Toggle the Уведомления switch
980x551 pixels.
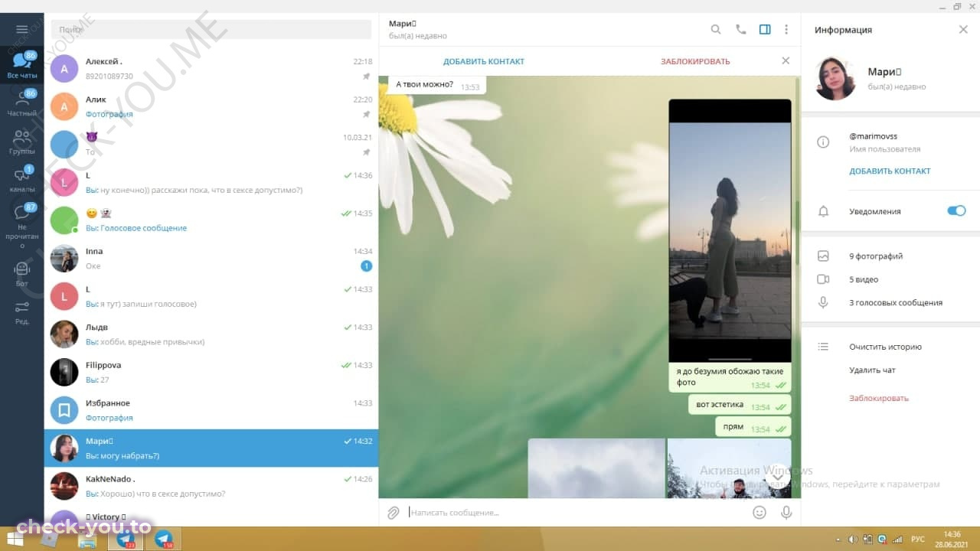[956, 211]
